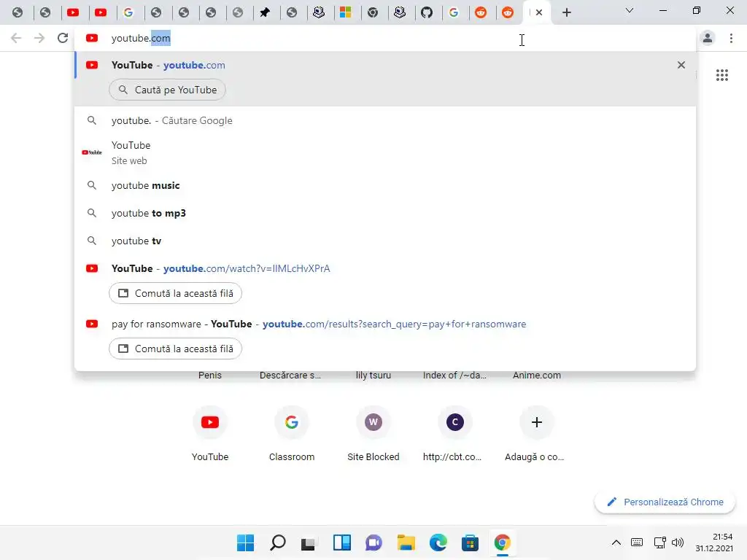The height and width of the screenshot is (560, 747).
Task: Open the YouTube shortcut tile
Action: 210,435
